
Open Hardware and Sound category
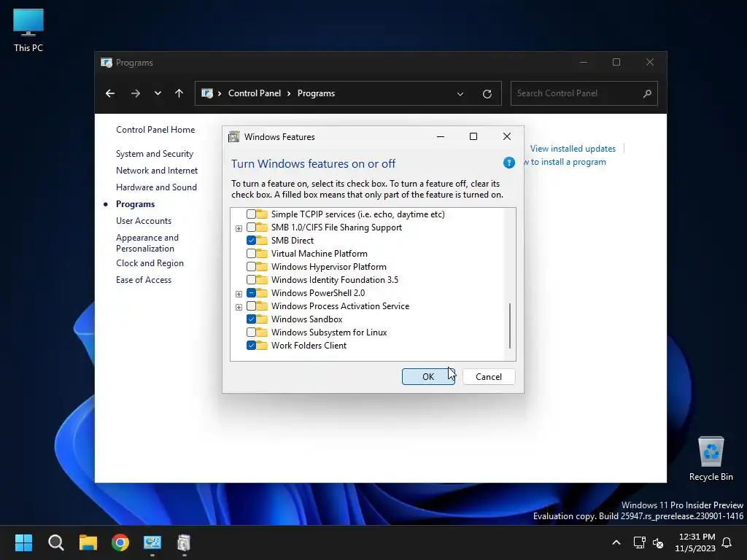[156, 187]
